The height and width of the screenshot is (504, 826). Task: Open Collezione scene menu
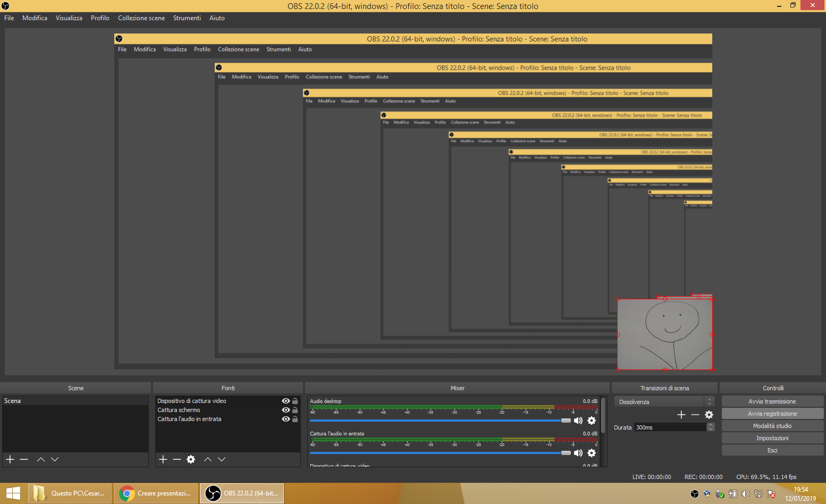(141, 18)
